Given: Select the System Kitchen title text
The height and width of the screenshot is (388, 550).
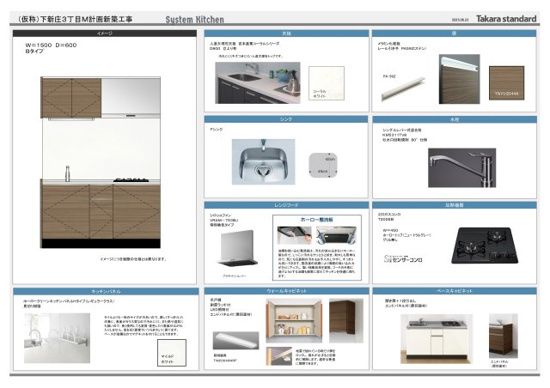Looking at the screenshot, I should click(x=195, y=20).
